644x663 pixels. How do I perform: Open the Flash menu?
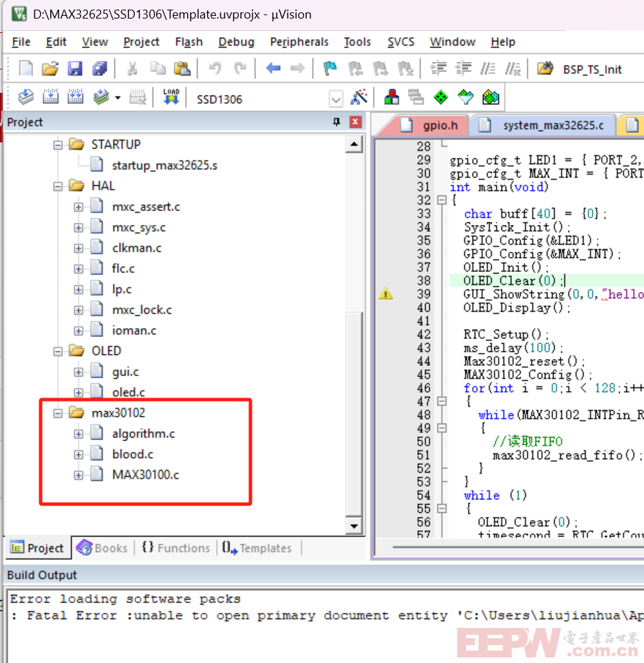(x=189, y=42)
